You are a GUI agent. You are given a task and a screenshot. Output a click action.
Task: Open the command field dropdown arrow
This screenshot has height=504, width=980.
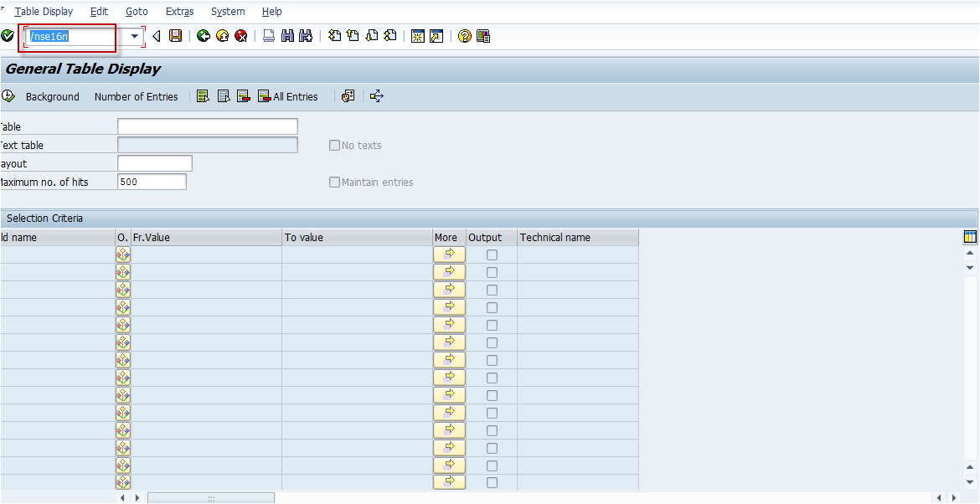pyautogui.click(x=134, y=36)
